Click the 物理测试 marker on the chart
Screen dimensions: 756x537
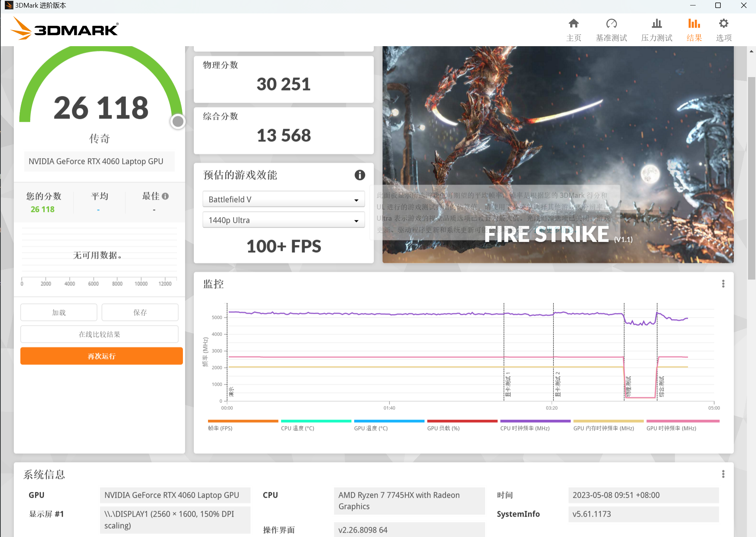[x=628, y=386]
